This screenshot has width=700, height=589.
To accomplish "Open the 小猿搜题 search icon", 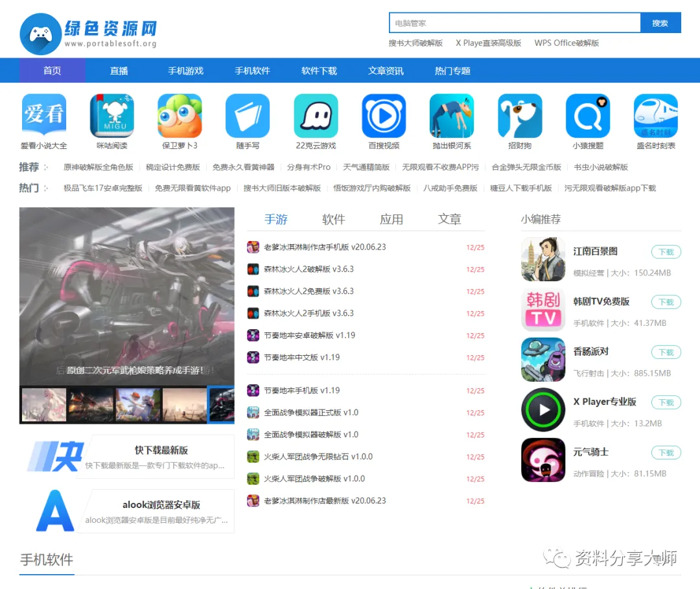I will [588, 115].
